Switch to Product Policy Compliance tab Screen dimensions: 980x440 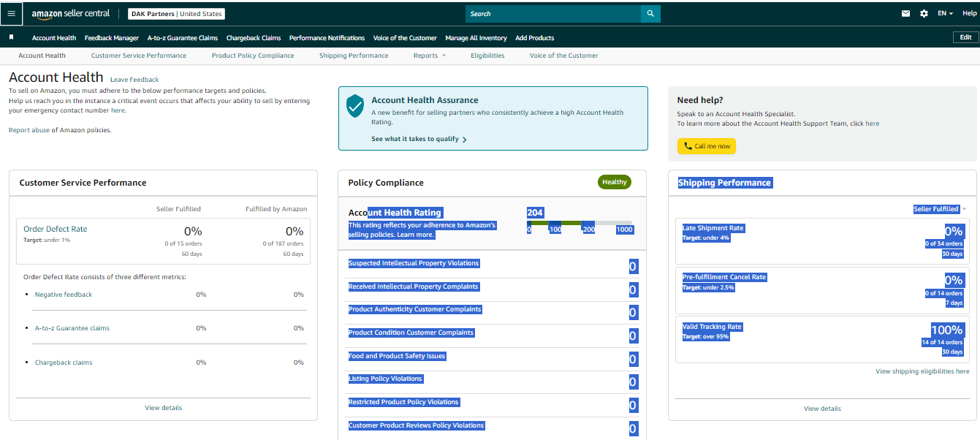[x=253, y=56]
